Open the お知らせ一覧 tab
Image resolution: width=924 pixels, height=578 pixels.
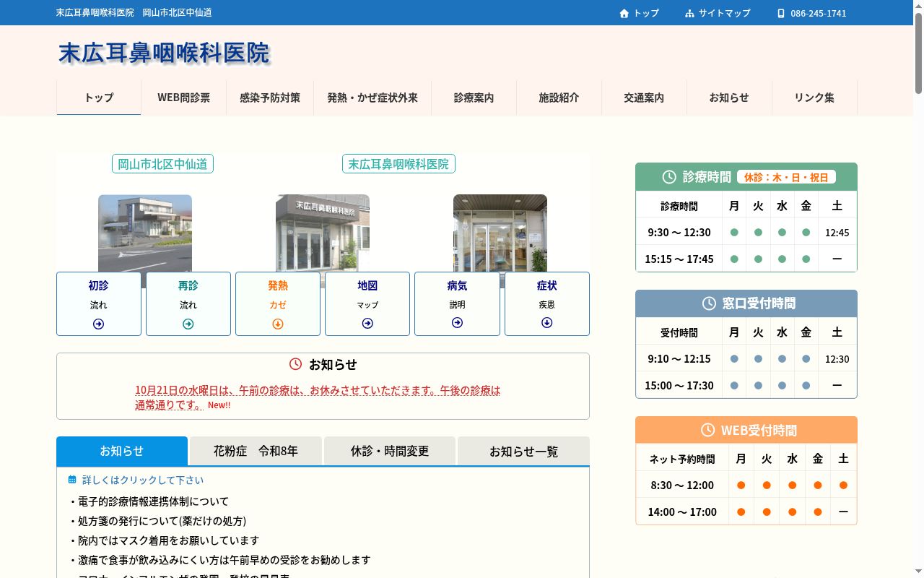523,451
